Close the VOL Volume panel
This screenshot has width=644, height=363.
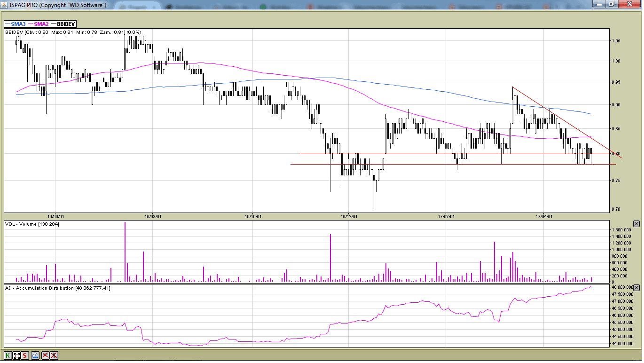click(636, 224)
